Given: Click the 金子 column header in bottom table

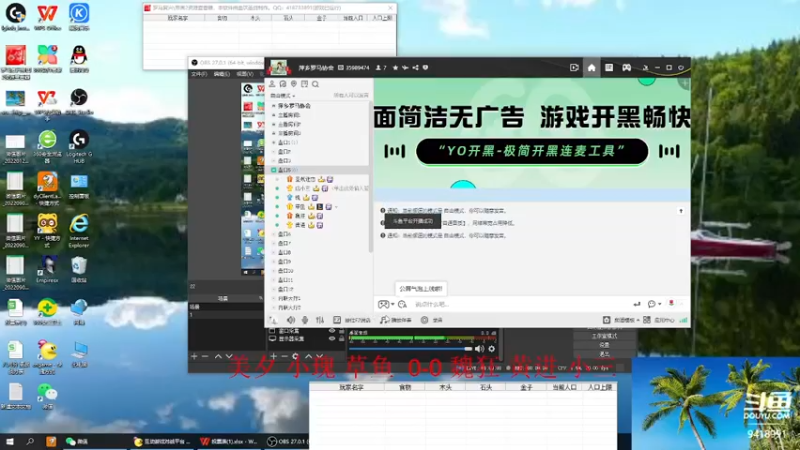Looking at the screenshot, I should (x=526, y=387).
